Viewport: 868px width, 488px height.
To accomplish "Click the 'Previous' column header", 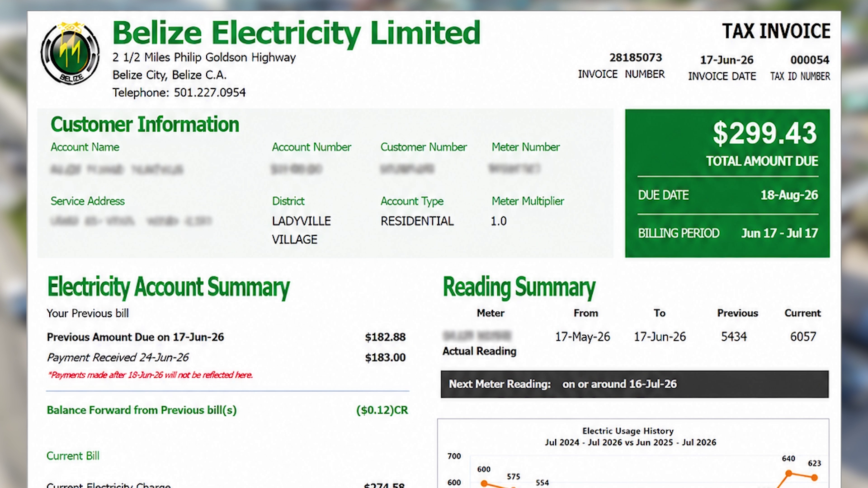I will (737, 313).
